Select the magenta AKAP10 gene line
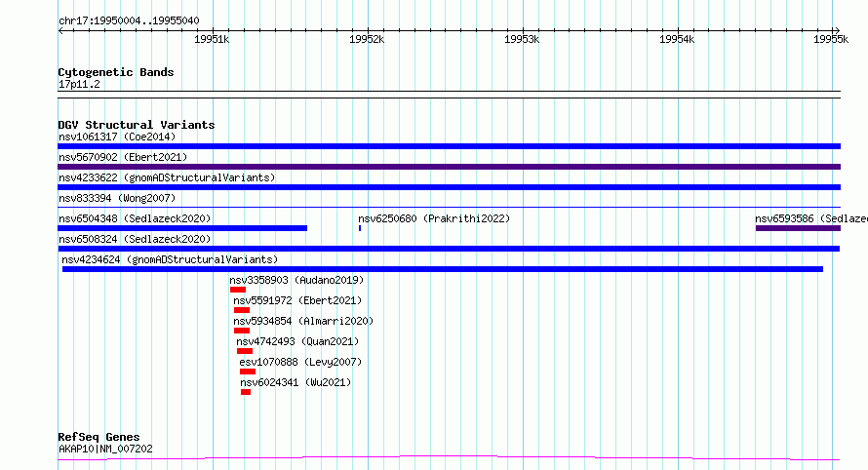This screenshot has height=470, width=868. [449, 458]
